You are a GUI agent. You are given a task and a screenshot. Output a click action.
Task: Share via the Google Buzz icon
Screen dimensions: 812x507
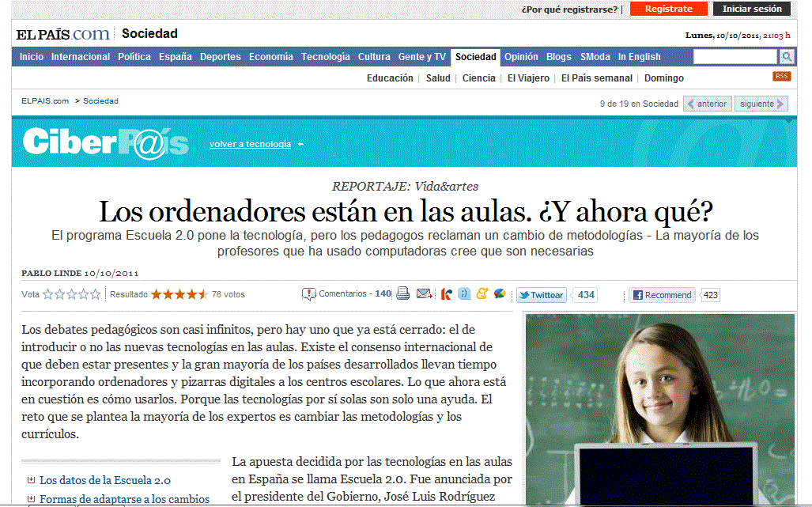tap(500, 293)
